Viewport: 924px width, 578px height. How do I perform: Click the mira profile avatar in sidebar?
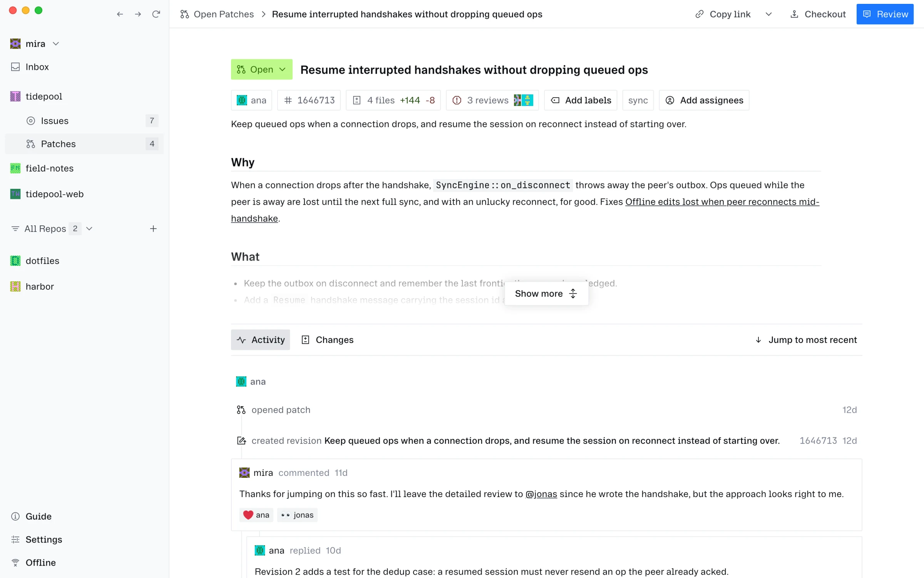pyautogui.click(x=15, y=44)
